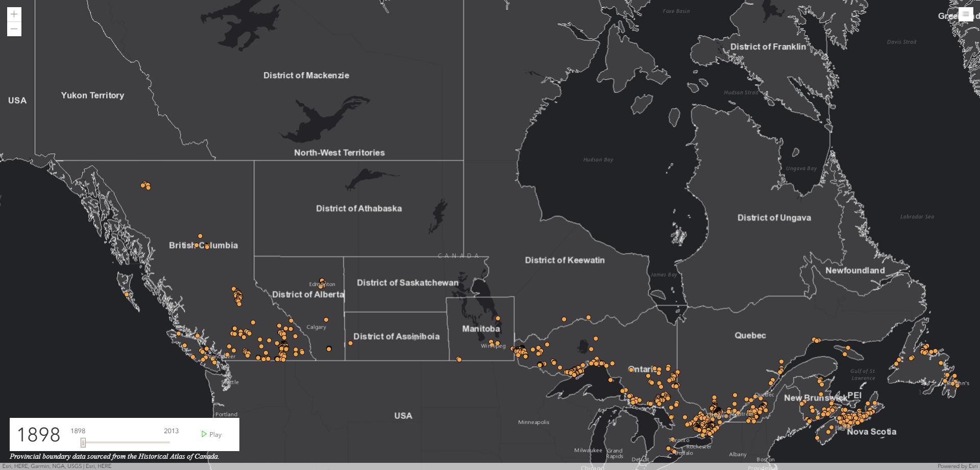Click the District of Mackenzie label
The height and width of the screenshot is (470, 980).
tap(306, 75)
